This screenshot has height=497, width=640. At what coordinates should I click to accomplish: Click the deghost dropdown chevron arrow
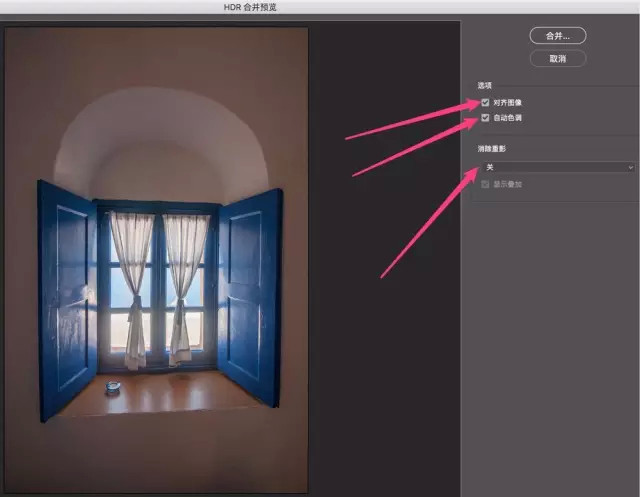(x=630, y=167)
